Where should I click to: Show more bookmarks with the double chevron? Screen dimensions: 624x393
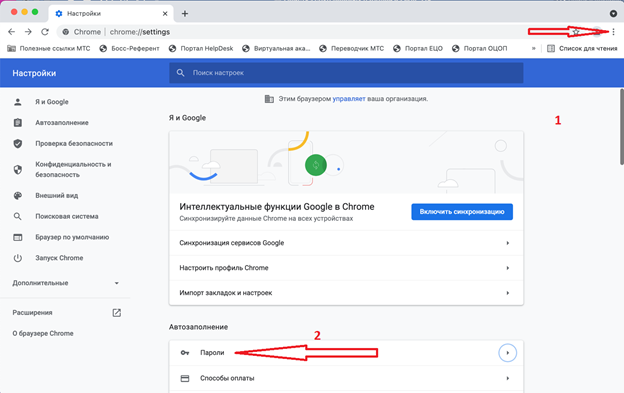point(533,49)
